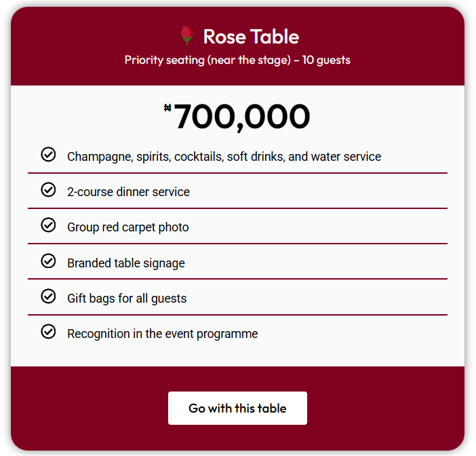The height and width of the screenshot is (456, 476).
Task: Select the Group red carpet photo text
Action: tap(127, 227)
